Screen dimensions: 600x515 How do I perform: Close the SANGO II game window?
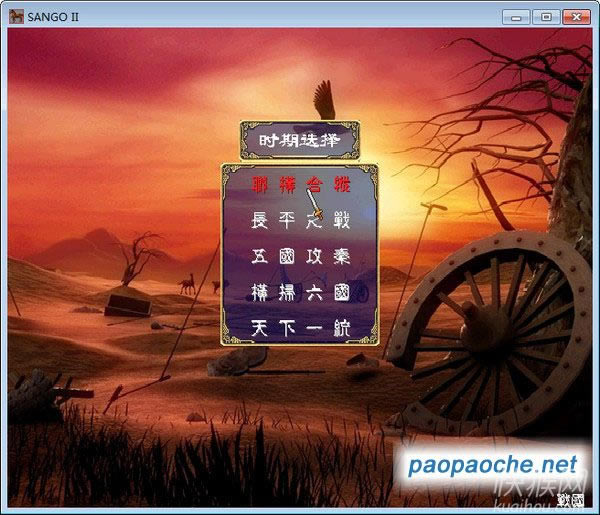tap(576, 15)
